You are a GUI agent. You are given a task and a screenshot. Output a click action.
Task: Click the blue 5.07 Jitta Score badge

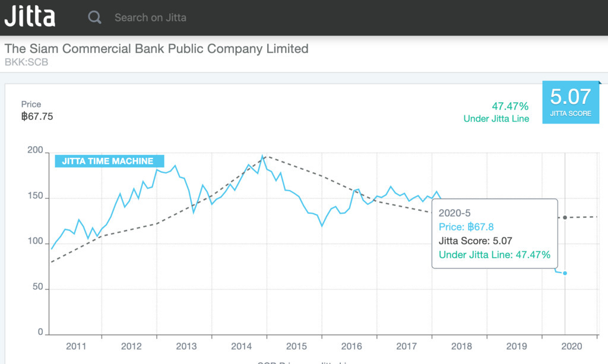[571, 101]
